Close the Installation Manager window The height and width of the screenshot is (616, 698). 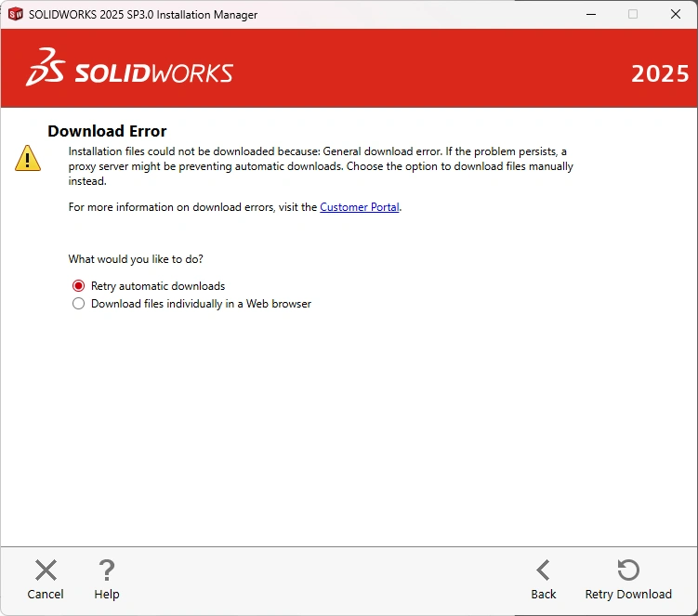pyautogui.click(x=676, y=14)
